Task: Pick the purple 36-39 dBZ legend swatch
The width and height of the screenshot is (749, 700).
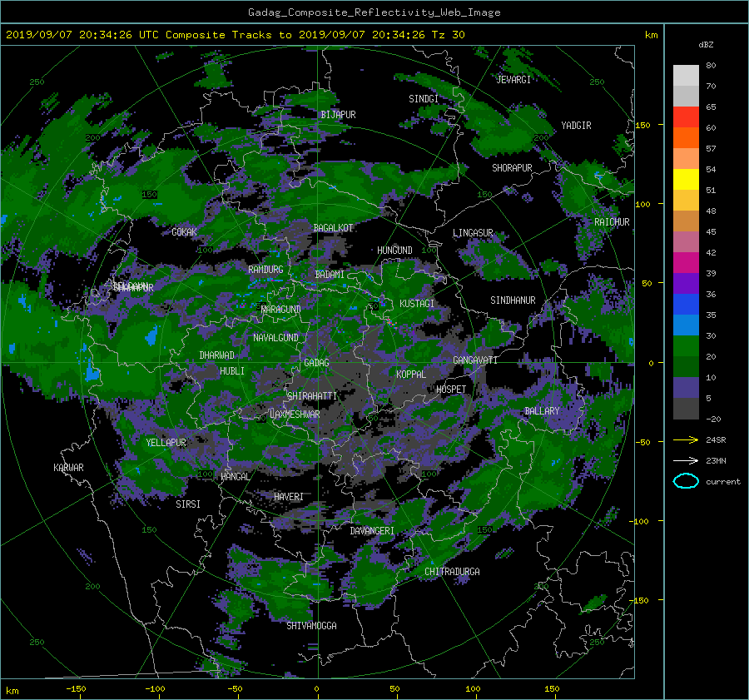Action: coord(686,283)
